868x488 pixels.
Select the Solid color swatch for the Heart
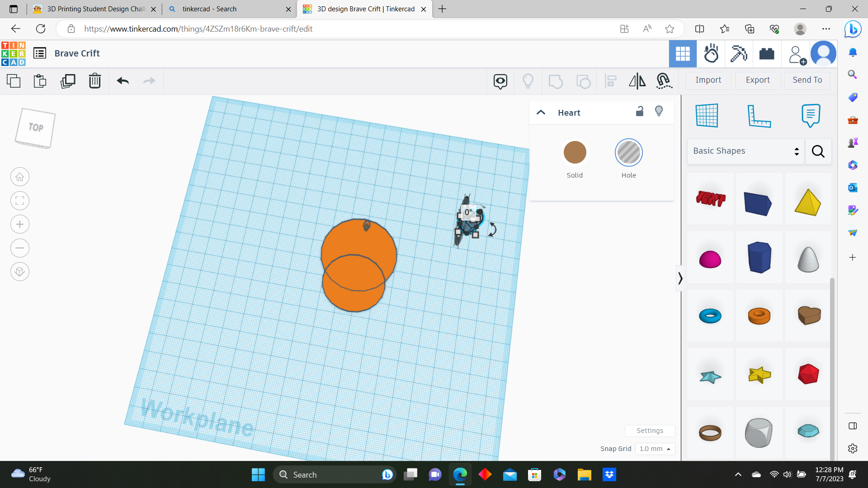[574, 152]
